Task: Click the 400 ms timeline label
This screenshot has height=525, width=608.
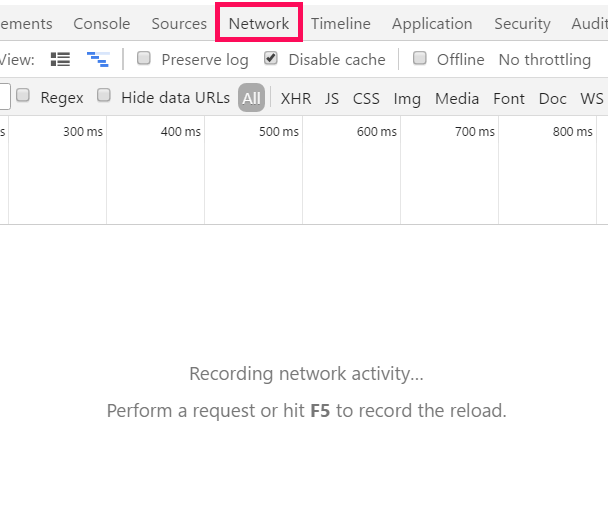Action: pyautogui.click(x=181, y=132)
